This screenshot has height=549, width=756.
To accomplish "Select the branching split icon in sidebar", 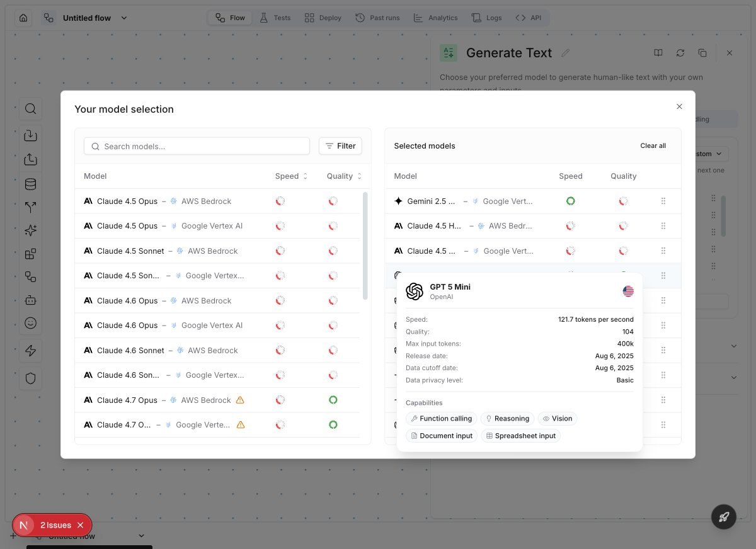I will (x=30, y=207).
